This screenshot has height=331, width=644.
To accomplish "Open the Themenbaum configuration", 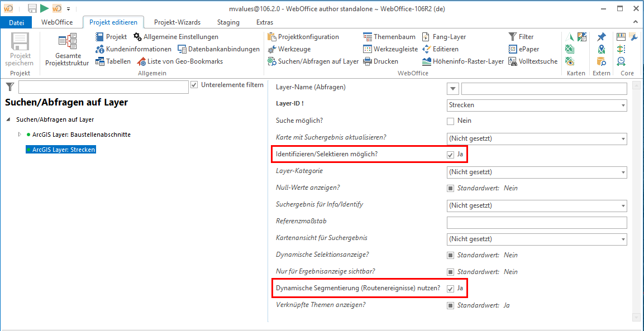I will coord(390,37).
